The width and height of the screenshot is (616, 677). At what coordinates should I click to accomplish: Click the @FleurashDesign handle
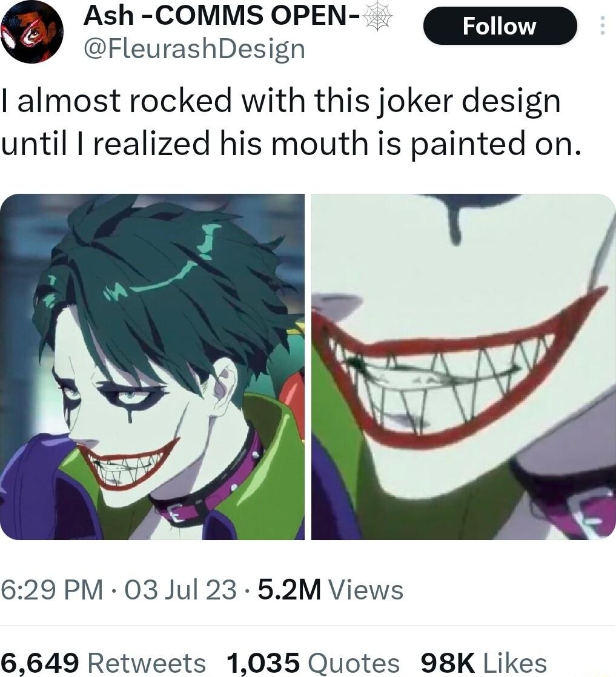pos(194,48)
